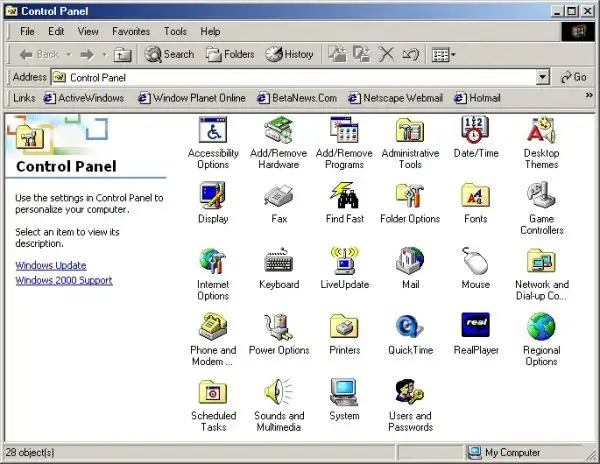
Task: Select the Date/Time icon
Action: coord(475,131)
